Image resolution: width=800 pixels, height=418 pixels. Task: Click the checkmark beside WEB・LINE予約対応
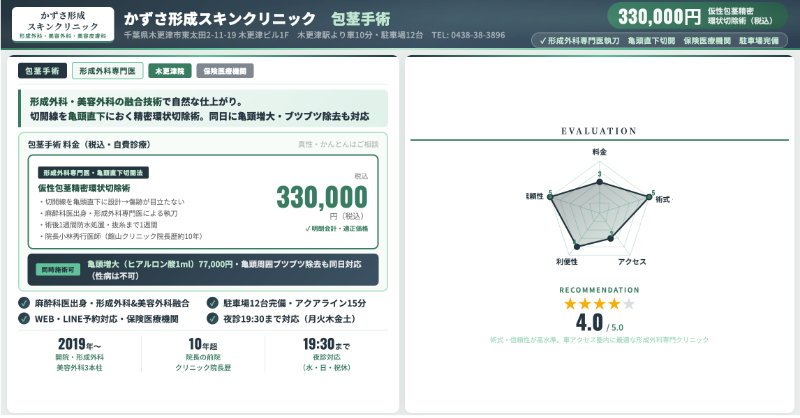(24, 318)
